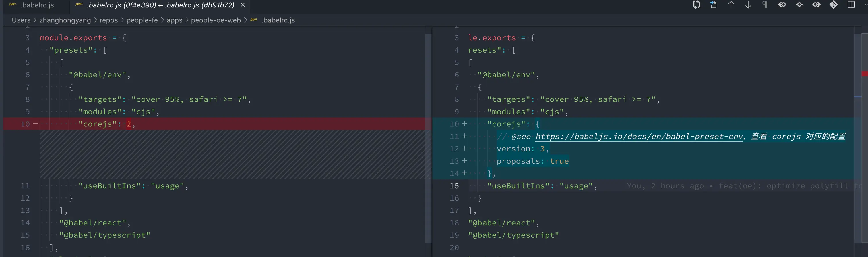The image size is (868, 257).
Task: Click the zhanghongyang breadcrumb segment
Action: (65, 20)
